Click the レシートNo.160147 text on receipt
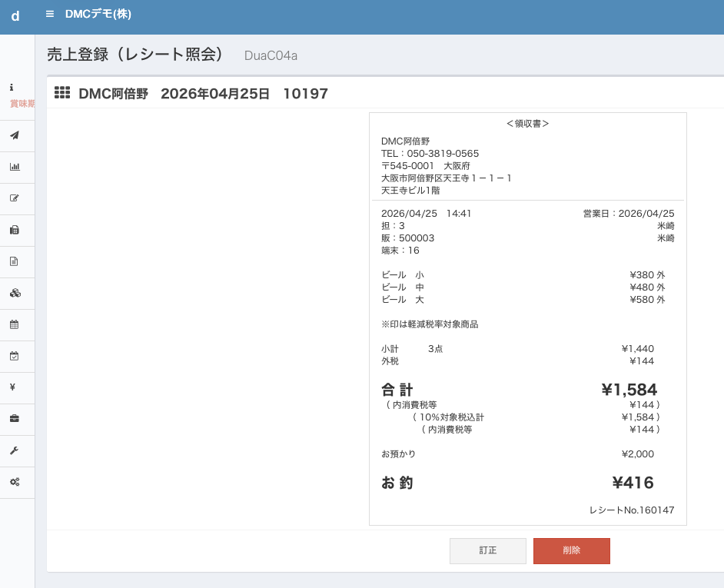The image size is (724, 588). point(631,510)
